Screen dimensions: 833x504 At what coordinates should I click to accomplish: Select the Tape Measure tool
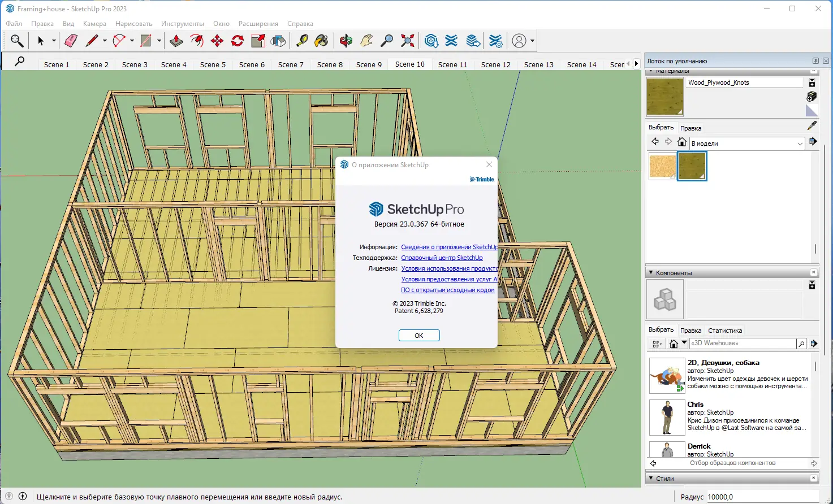pyautogui.click(x=302, y=41)
